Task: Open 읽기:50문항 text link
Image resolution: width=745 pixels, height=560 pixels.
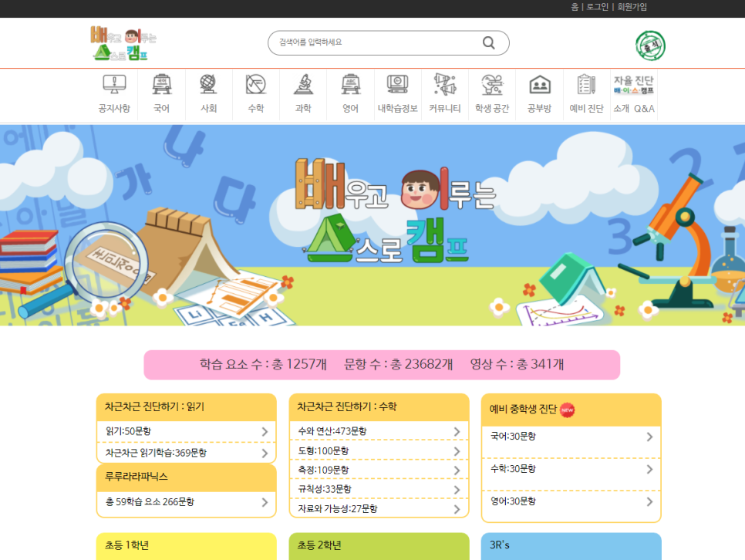Action: [x=128, y=431]
